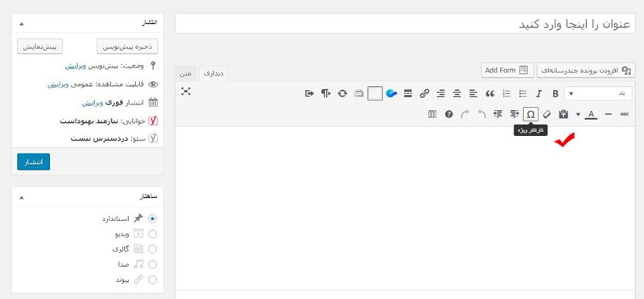Click inside the editor content area
The width and height of the screenshot is (644, 299).
point(405,208)
